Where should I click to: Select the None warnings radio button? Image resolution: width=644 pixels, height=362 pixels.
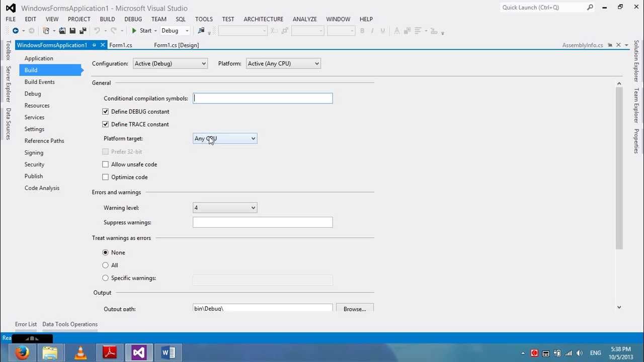[105, 252]
